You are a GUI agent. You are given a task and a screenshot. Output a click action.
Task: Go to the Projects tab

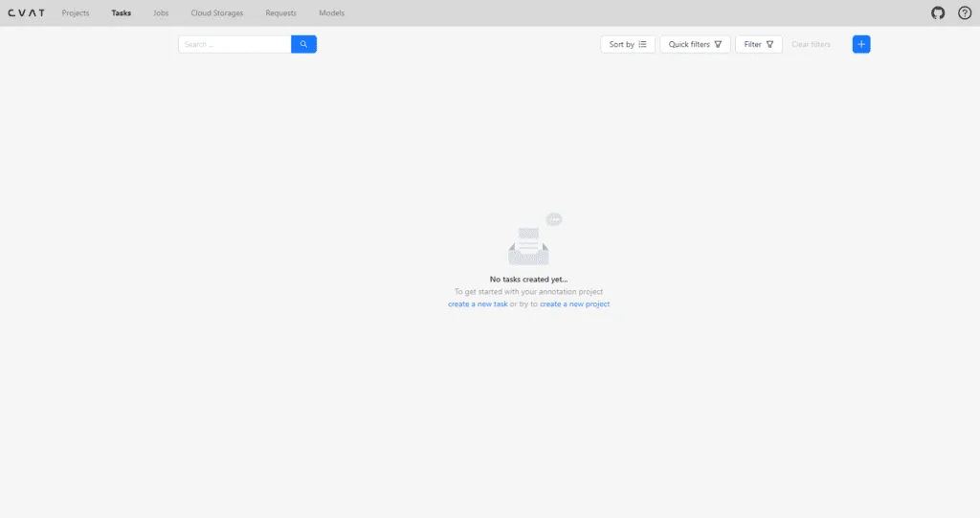tap(76, 13)
